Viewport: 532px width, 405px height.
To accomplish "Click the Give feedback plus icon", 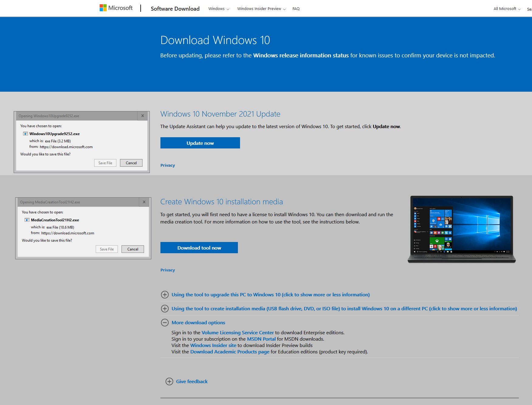I will click(x=169, y=381).
